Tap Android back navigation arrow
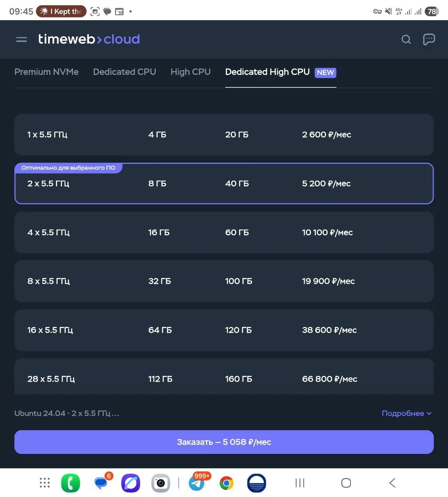The height and width of the screenshot is (497, 448). click(392, 483)
